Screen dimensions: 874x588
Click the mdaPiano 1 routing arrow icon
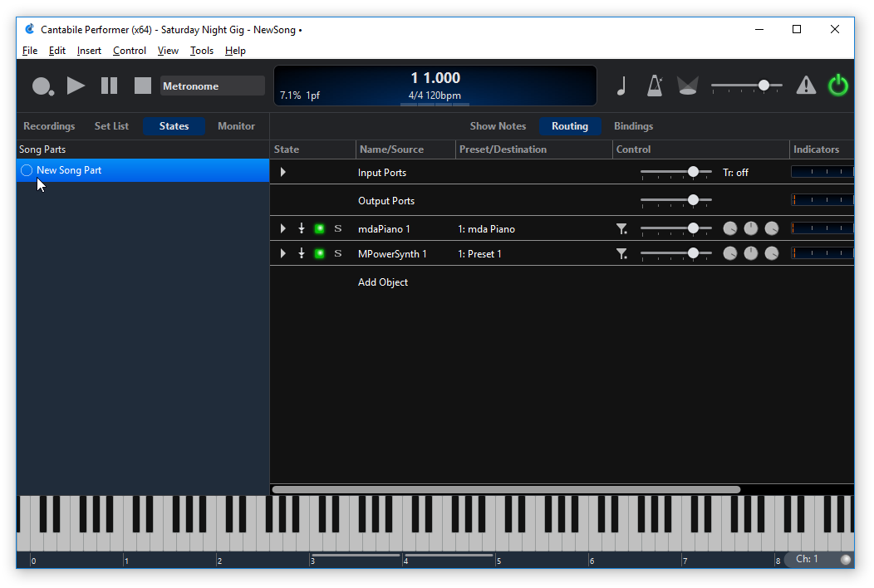(302, 228)
